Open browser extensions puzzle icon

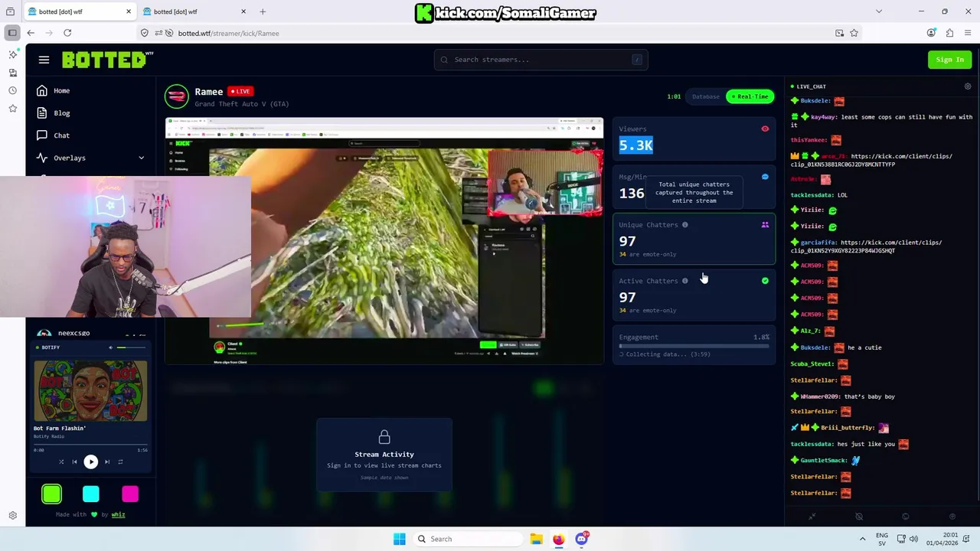click(949, 33)
